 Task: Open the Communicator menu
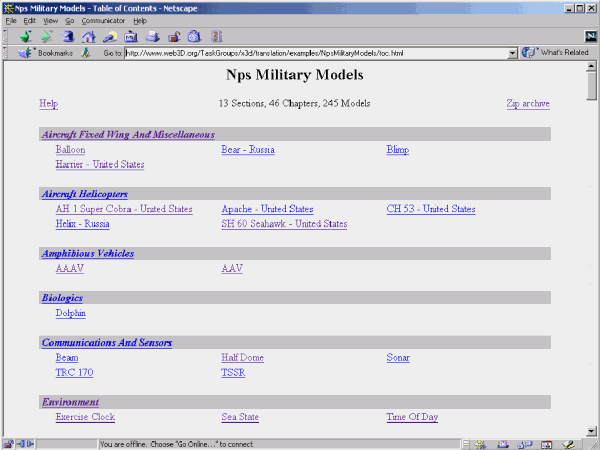[x=103, y=20]
